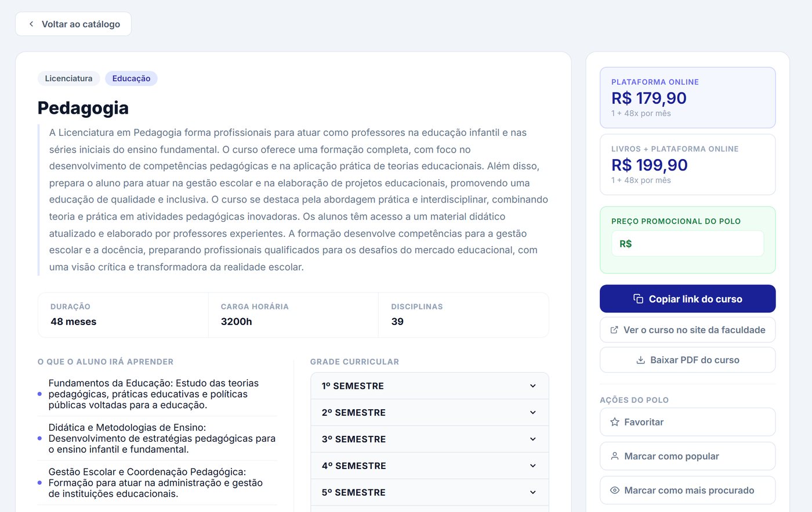Click the person icon beside Marcar como popular
Image resolution: width=812 pixels, height=512 pixels.
click(x=615, y=456)
